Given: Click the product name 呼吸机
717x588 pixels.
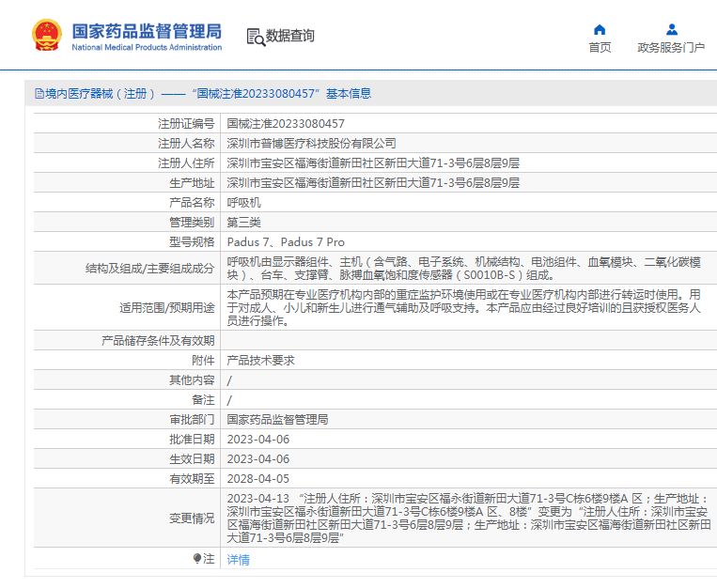Looking at the screenshot, I should 244,202.
